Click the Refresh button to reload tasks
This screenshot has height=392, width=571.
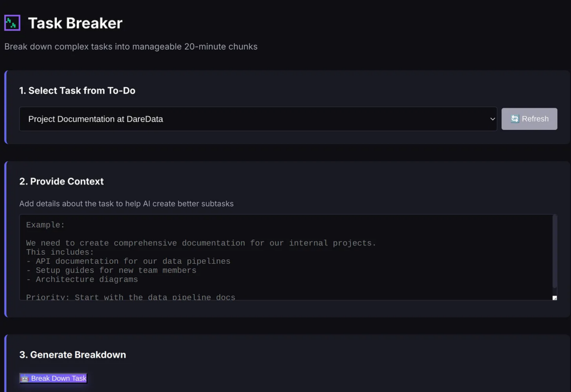(529, 119)
